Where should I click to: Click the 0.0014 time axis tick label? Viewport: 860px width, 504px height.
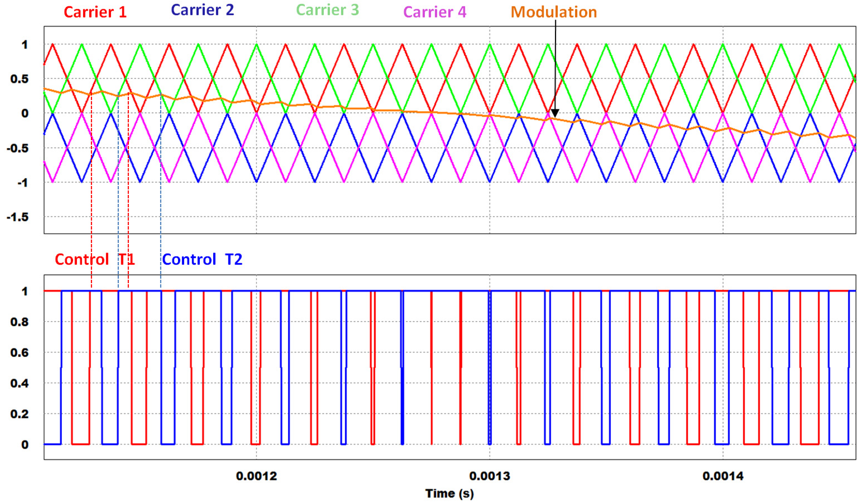(x=723, y=476)
